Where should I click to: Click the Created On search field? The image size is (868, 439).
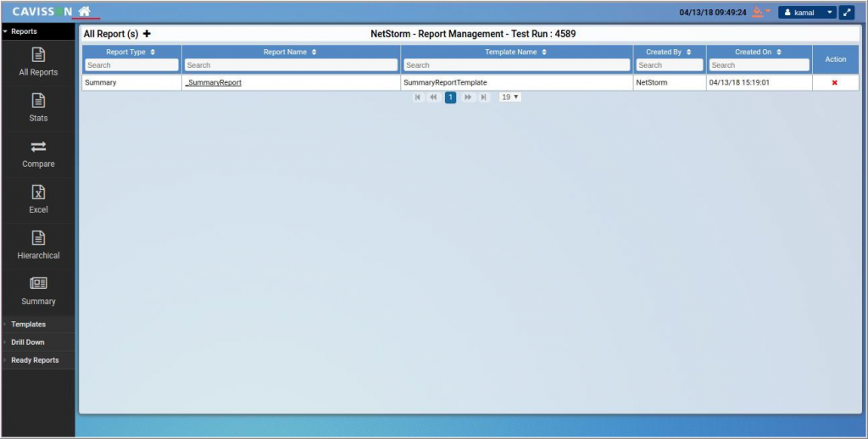point(759,64)
